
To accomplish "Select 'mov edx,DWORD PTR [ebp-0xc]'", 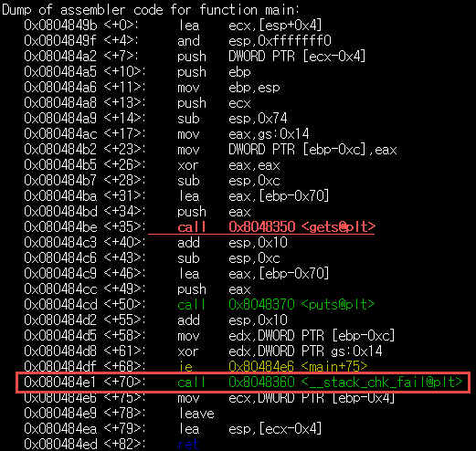I will click(x=286, y=336).
